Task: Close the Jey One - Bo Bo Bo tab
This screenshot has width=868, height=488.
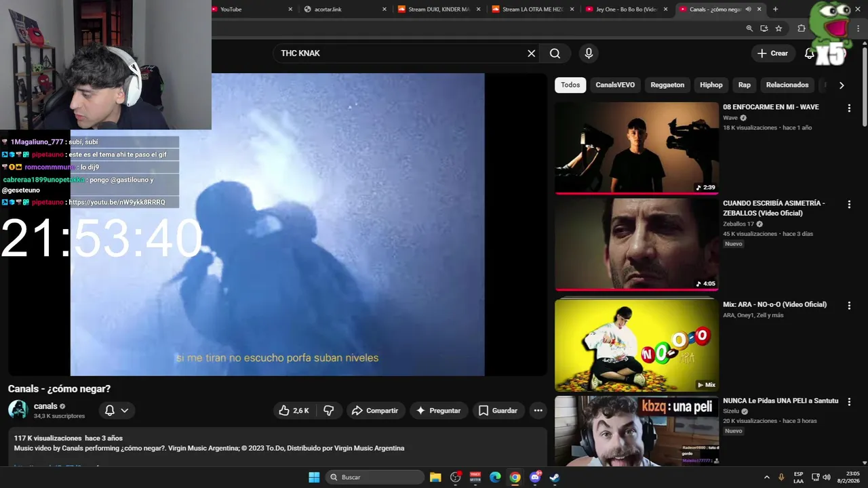Action: click(x=665, y=9)
